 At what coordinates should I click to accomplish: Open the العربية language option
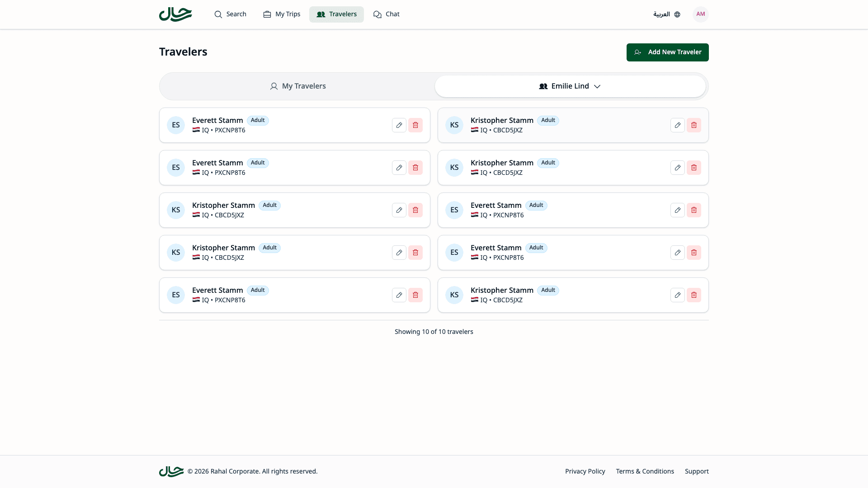pyautogui.click(x=662, y=14)
